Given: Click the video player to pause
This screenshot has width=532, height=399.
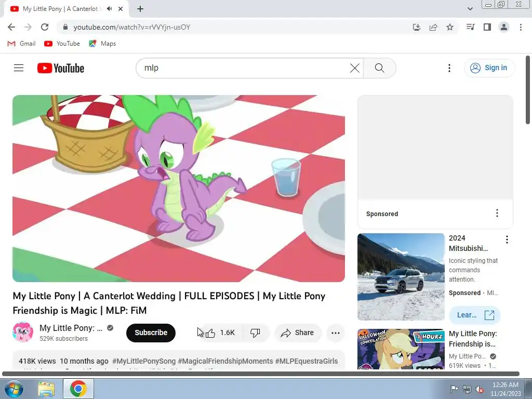Looking at the screenshot, I should pyautogui.click(x=179, y=188).
